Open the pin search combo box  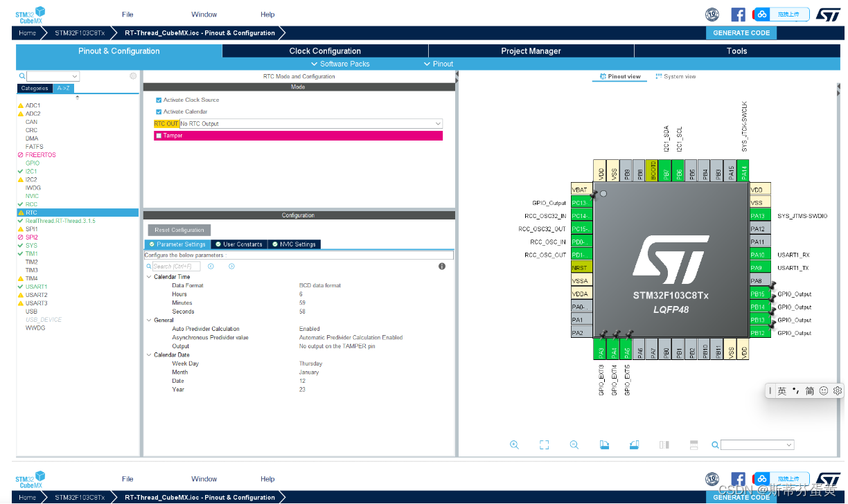757,445
